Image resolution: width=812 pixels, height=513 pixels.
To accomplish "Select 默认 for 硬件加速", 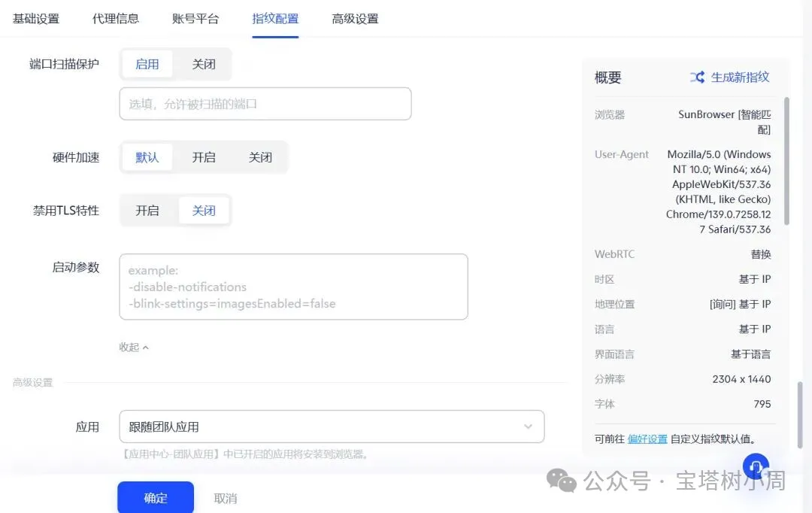I will point(147,158).
